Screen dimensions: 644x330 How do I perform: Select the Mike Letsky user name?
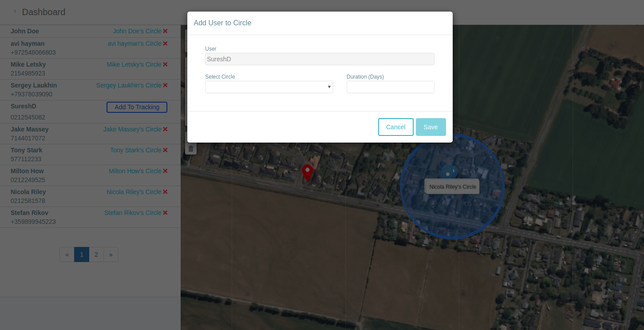pos(28,64)
